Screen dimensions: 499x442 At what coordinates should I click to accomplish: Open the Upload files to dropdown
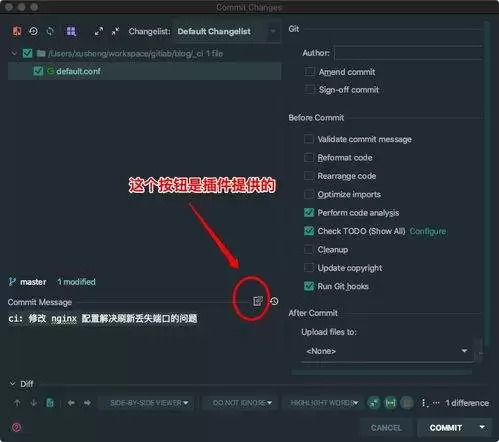pos(387,351)
